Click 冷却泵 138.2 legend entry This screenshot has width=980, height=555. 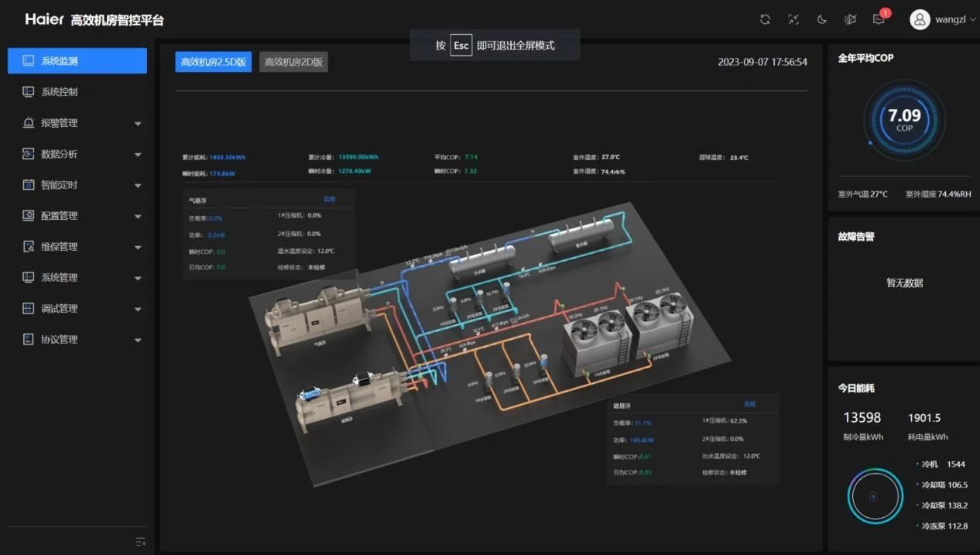[942, 505]
